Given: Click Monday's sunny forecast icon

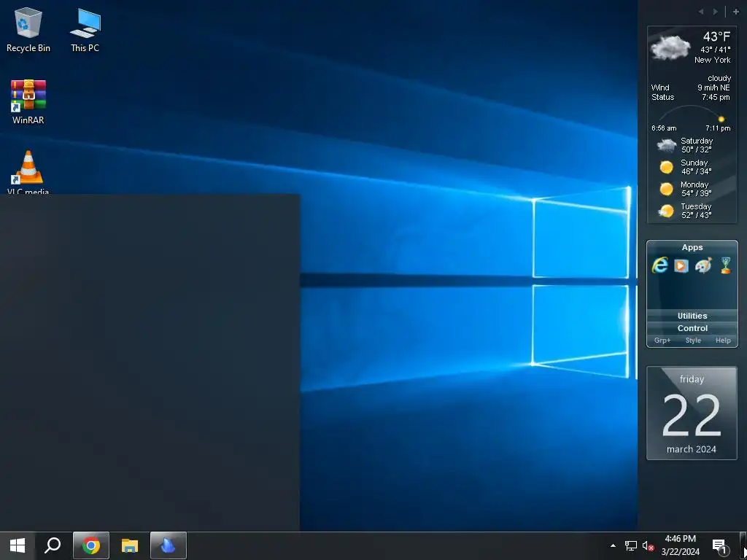Looking at the screenshot, I should 667,189.
